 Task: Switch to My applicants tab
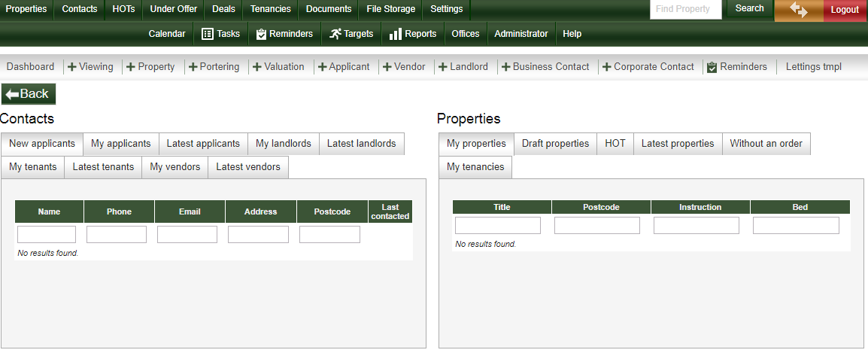click(120, 144)
